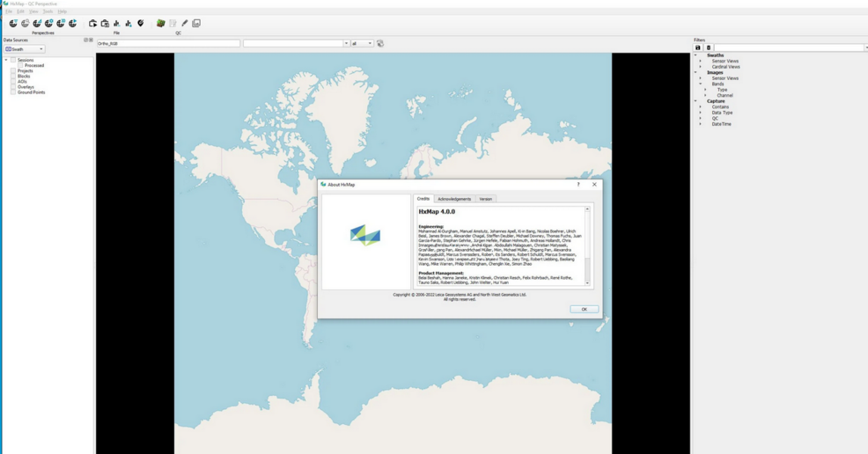Open the Edit menu
868x454 pixels.
20,11
